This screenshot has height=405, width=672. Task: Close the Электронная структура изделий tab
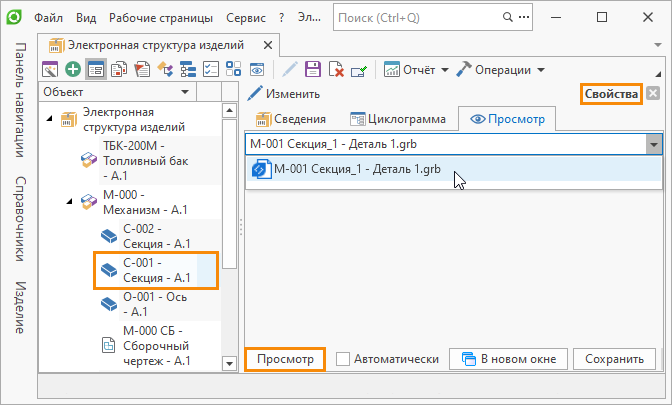[x=268, y=45]
